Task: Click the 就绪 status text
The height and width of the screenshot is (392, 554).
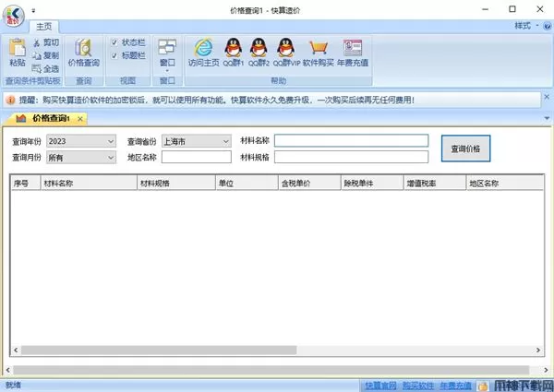Action: (x=14, y=385)
